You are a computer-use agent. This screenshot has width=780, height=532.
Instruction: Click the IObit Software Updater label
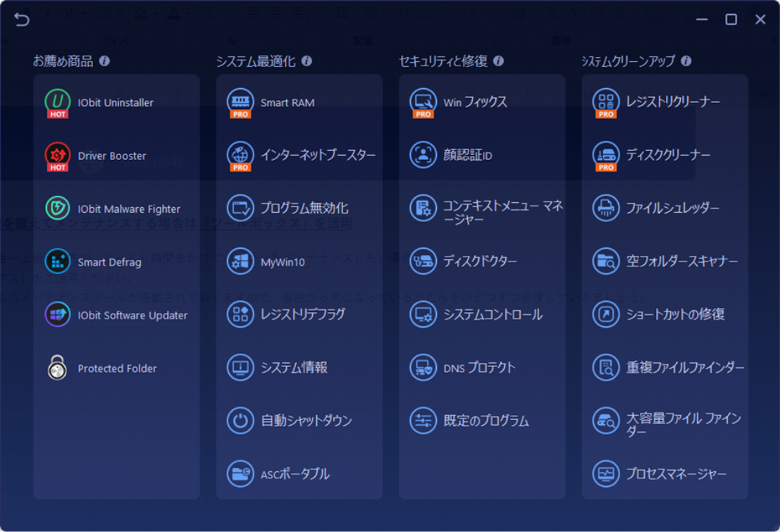coord(133,316)
